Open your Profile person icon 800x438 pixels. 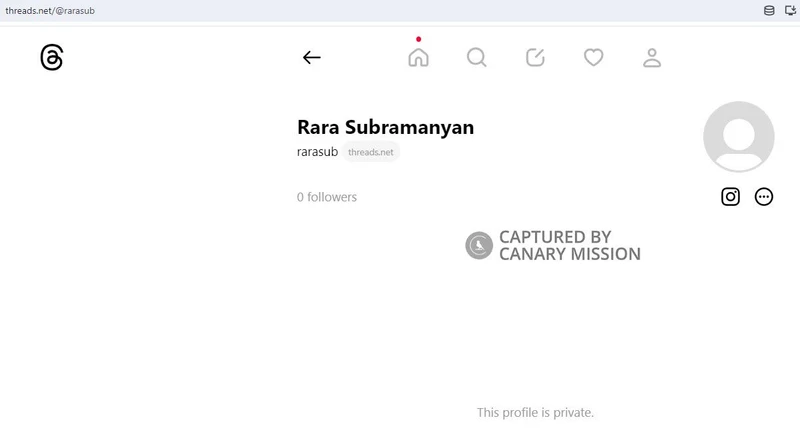point(652,57)
